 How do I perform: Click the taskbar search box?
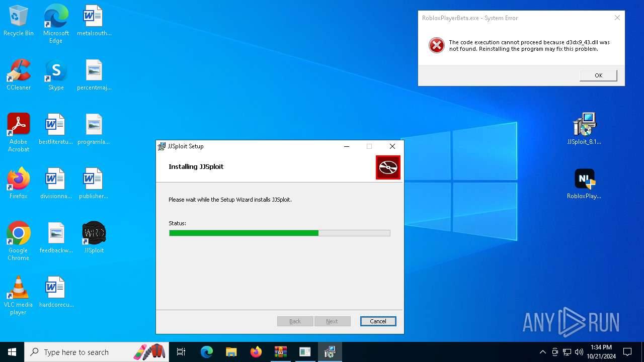98,352
